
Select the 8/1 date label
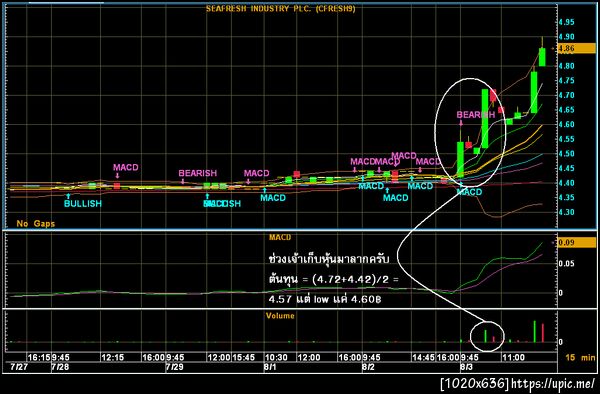pos(270,367)
